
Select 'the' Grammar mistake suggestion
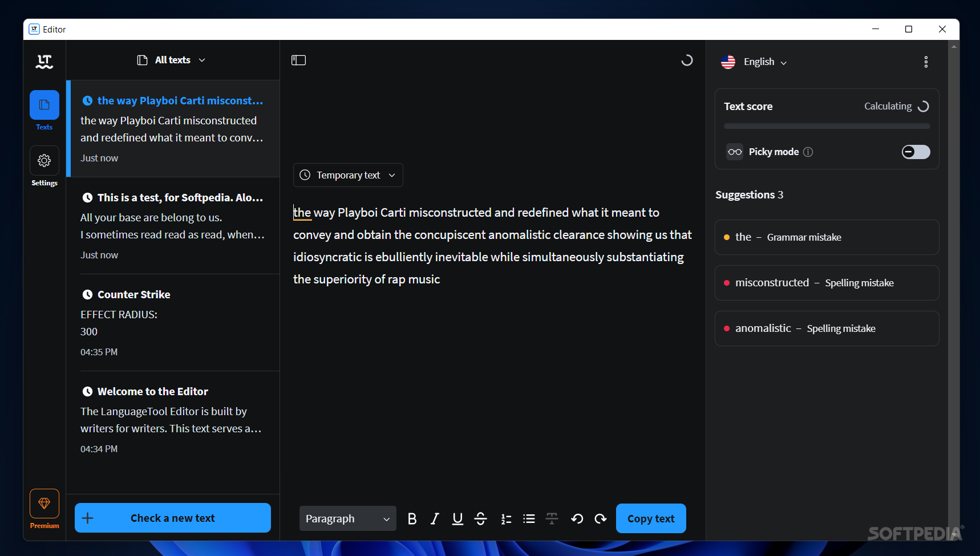[x=827, y=237]
